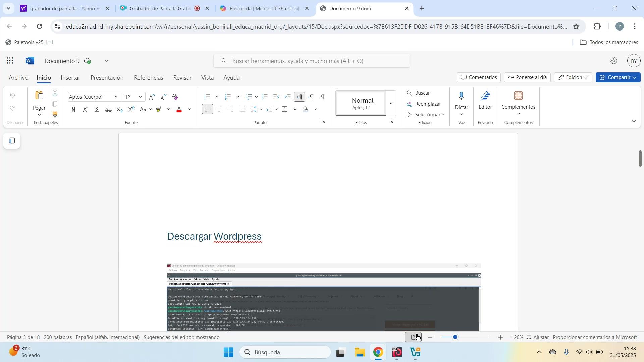
Task: Click the superscript button
Action: [x=131, y=110]
